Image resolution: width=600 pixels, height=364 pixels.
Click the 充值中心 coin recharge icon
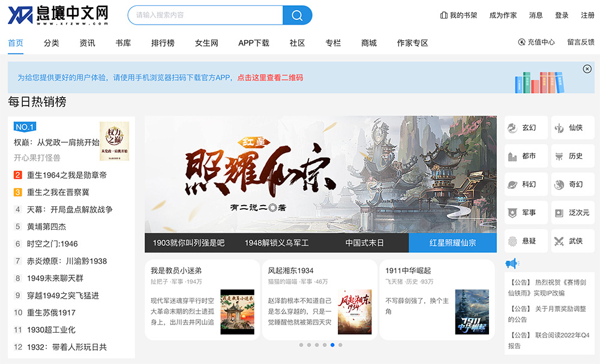[x=523, y=43]
